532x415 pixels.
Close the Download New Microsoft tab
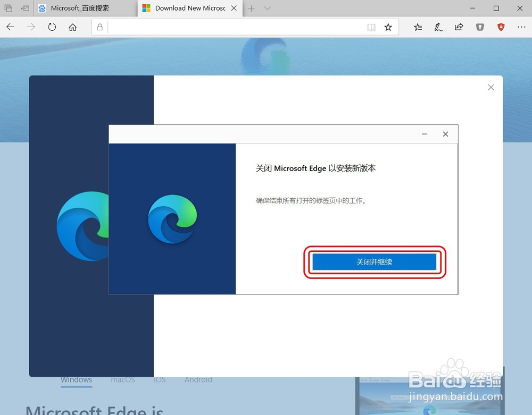pos(234,8)
